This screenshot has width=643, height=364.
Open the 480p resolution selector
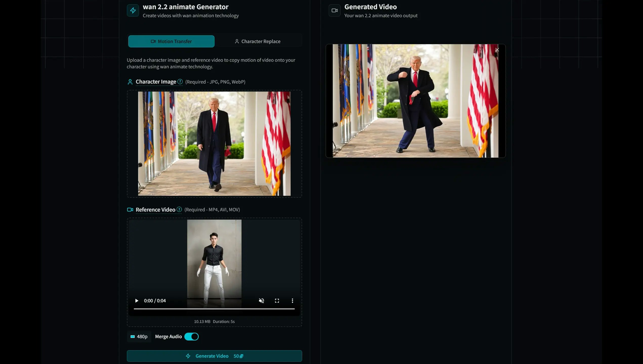pyautogui.click(x=139, y=336)
